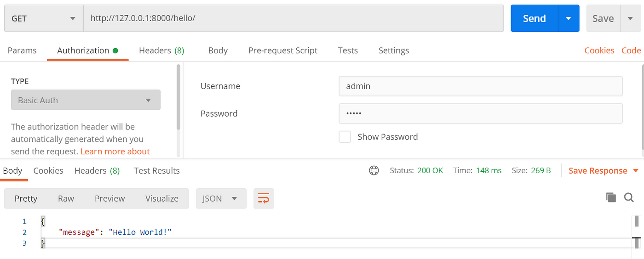Open the Cookies link at top right
The width and height of the screenshot is (644, 259).
[599, 51]
